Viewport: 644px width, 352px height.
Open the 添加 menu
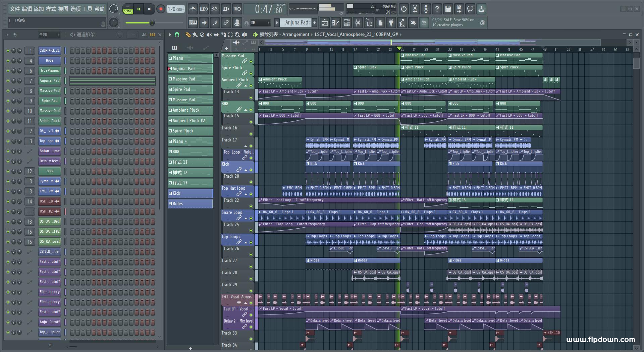point(39,9)
